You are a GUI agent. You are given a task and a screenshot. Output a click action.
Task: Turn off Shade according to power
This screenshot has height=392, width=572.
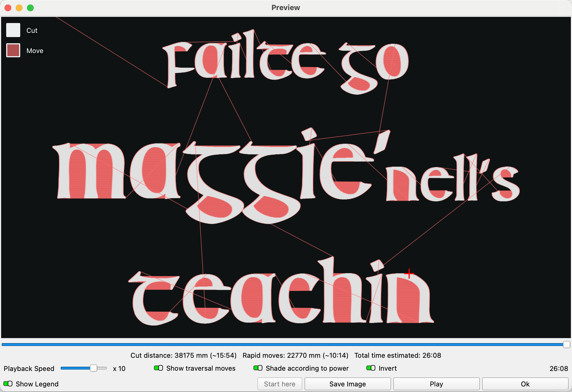[x=258, y=368]
